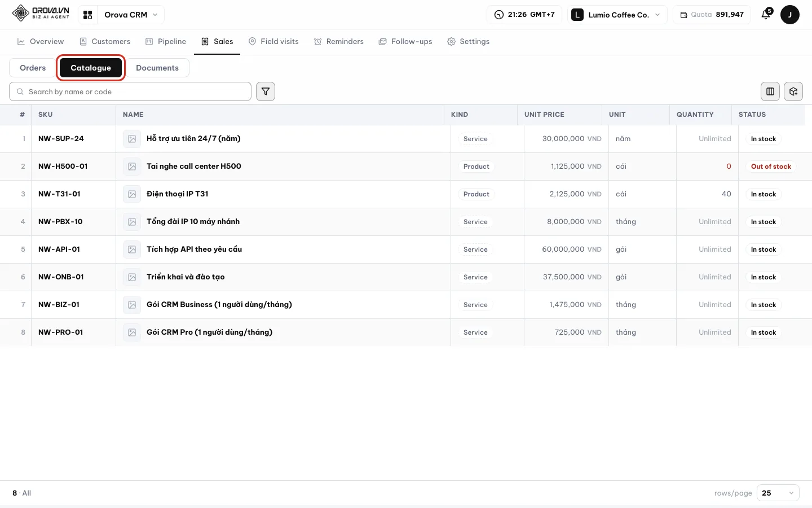Go to the Overview tab

click(41, 42)
